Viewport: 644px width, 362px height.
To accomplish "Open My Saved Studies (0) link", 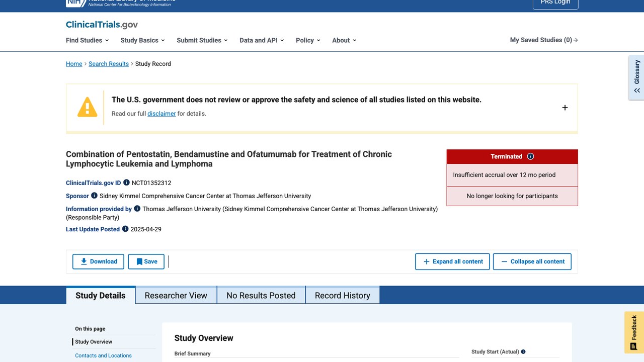I will (544, 40).
